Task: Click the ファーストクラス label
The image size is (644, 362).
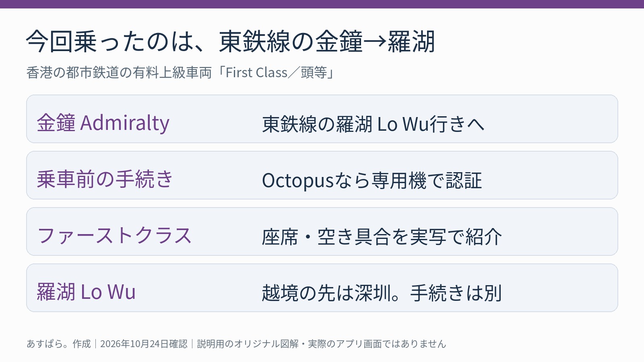Action: click(x=114, y=235)
